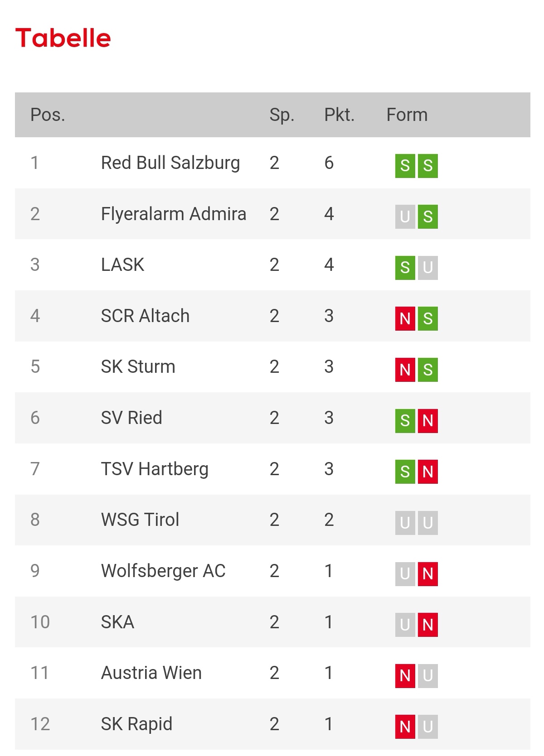Screen dimensions: 544x756
Task: Select the TSV Hartberg team name
Action: (155, 469)
